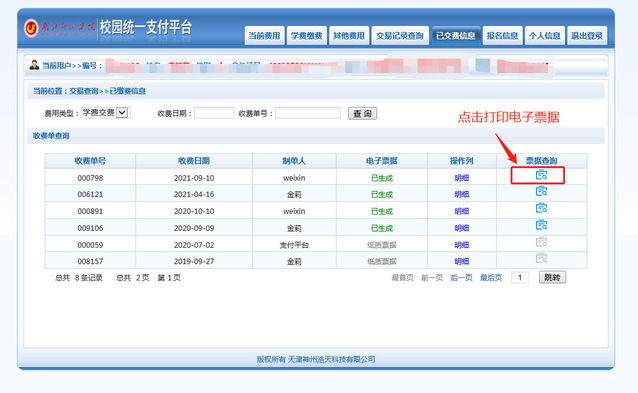Click date 2021-04-16
Image resolution: width=638 pixels, height=393 pixels.
pos(194,194)
